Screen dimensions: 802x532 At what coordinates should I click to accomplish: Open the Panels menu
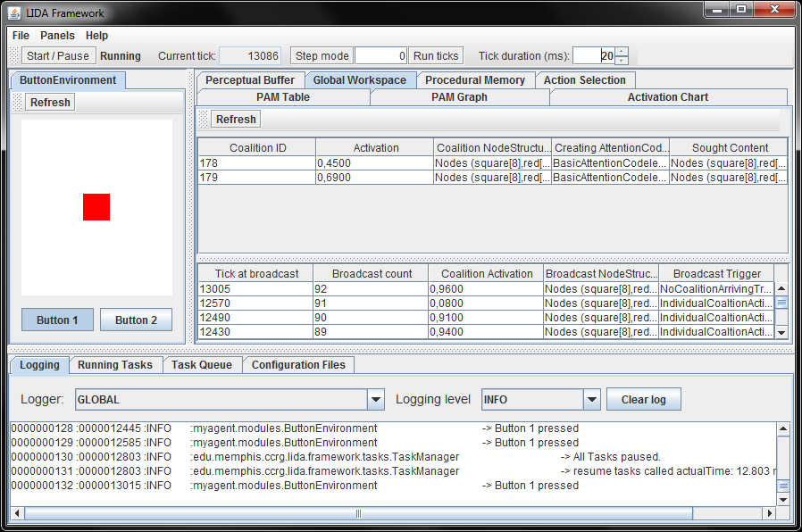click(x=57, y=36)
